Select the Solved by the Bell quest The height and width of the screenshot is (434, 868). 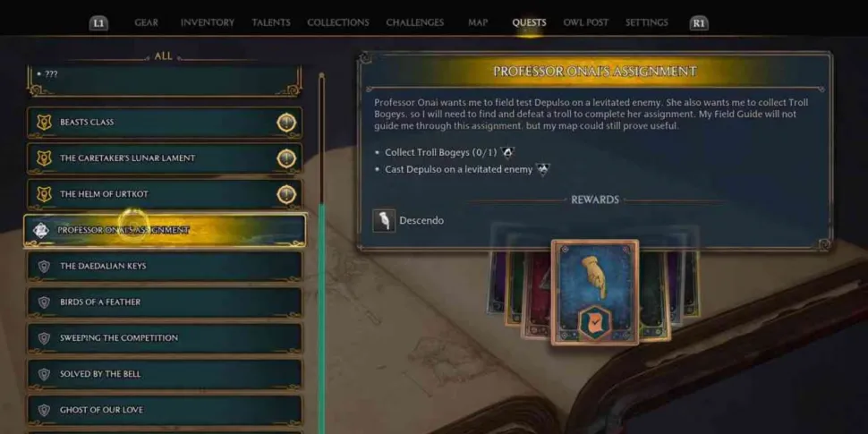(165, 374)
